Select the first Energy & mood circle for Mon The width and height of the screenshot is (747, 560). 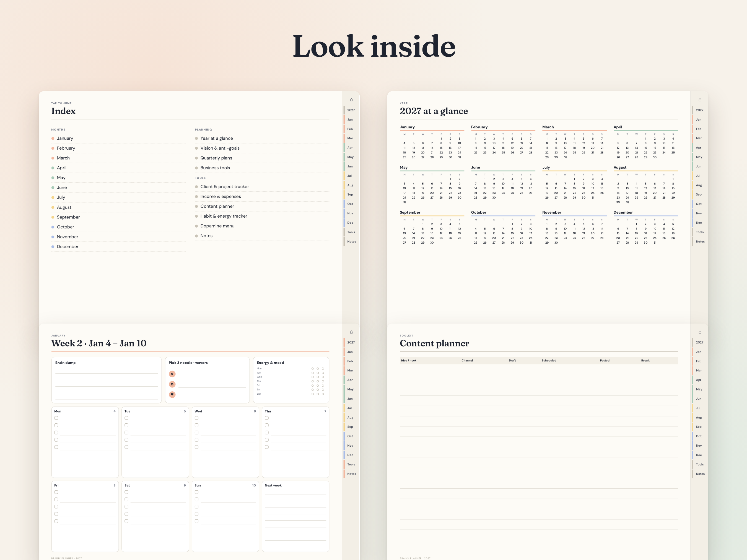pyautogui.click(x=313, y=369)
